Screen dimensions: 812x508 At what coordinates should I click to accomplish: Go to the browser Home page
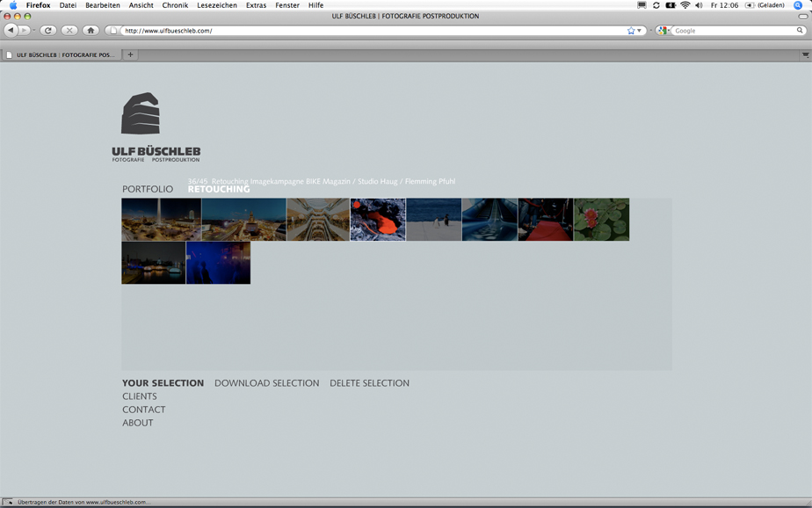pos(91,31)
